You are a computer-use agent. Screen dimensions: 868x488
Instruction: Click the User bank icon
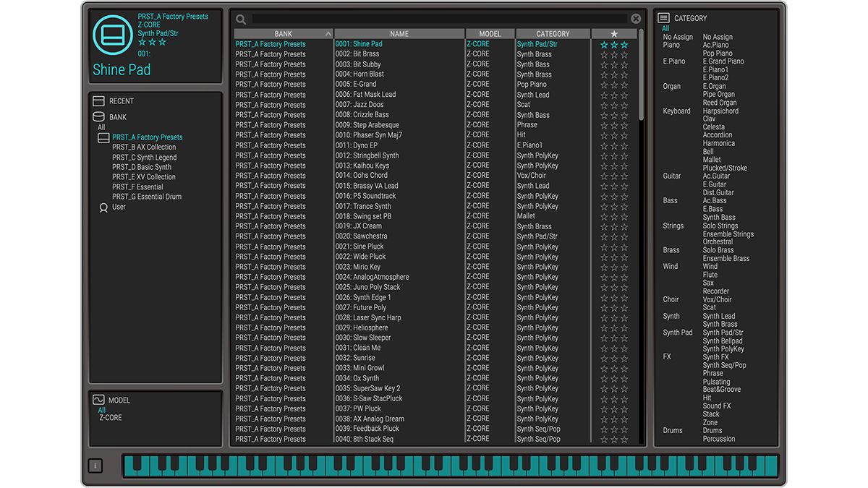click(103, 207)
